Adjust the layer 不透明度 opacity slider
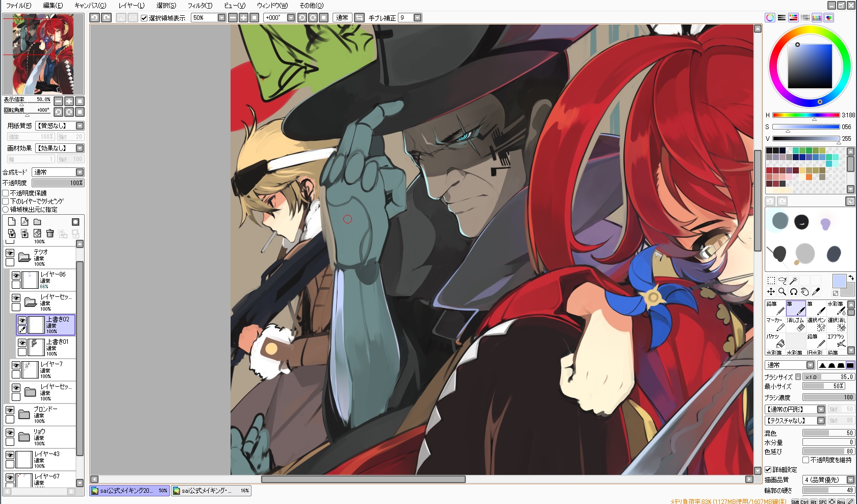The width and height of the screenshot is (857, 504). [x=58, y=183]
